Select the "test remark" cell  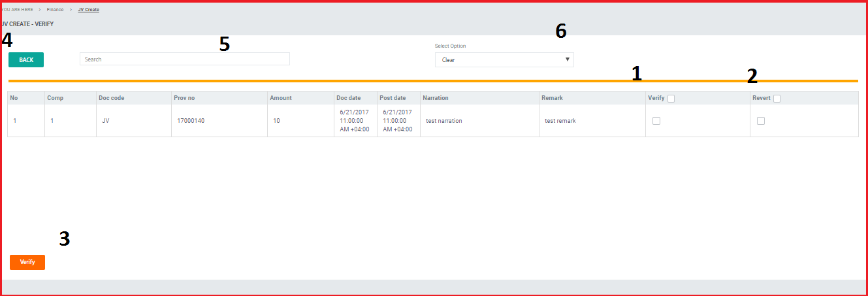(560, 121)
